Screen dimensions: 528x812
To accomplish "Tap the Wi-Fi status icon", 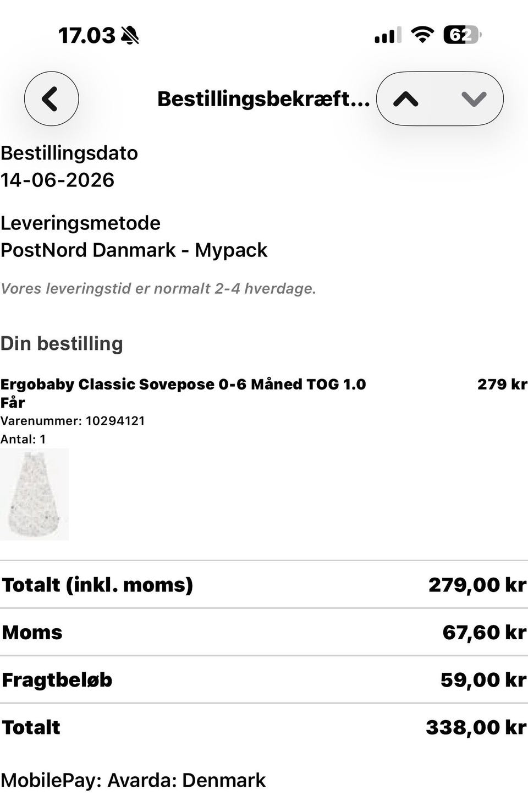I will pyautogui.click(x=422, y=35).
